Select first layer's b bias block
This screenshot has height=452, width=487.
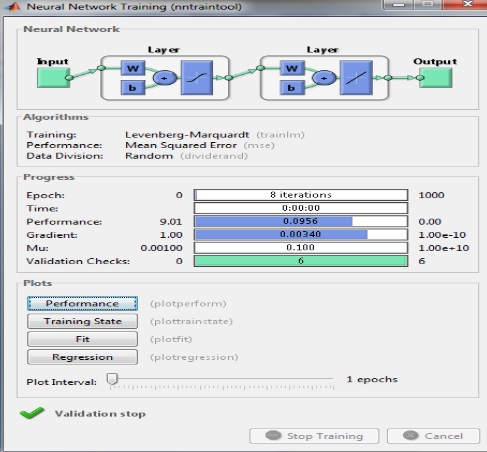pyautogui.click(x=133, y=88)
